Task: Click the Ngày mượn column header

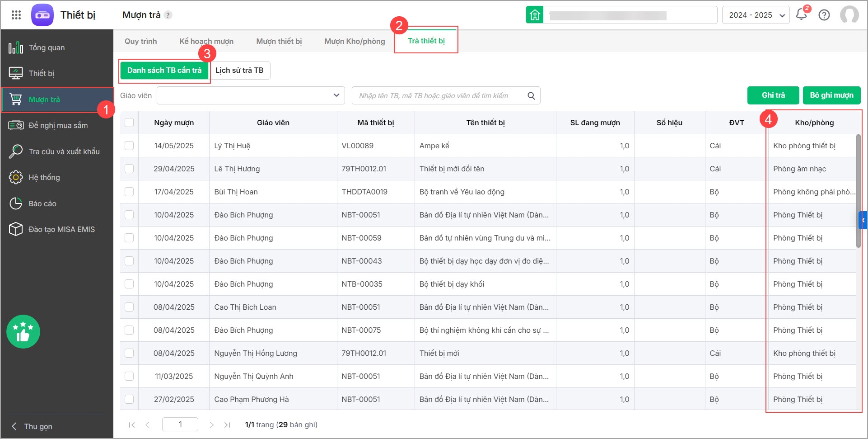Action: click(174, 123)
